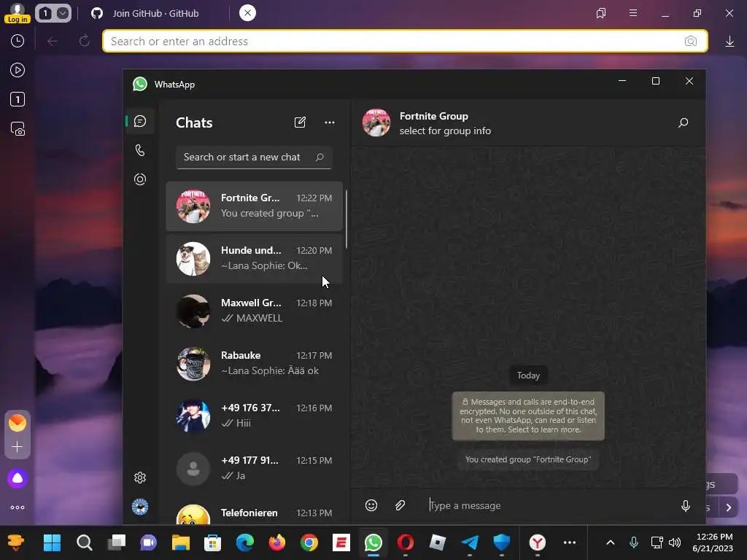Open the Status tab in WhatsApp sidebar
747x560 pixels.
[140, 179]
